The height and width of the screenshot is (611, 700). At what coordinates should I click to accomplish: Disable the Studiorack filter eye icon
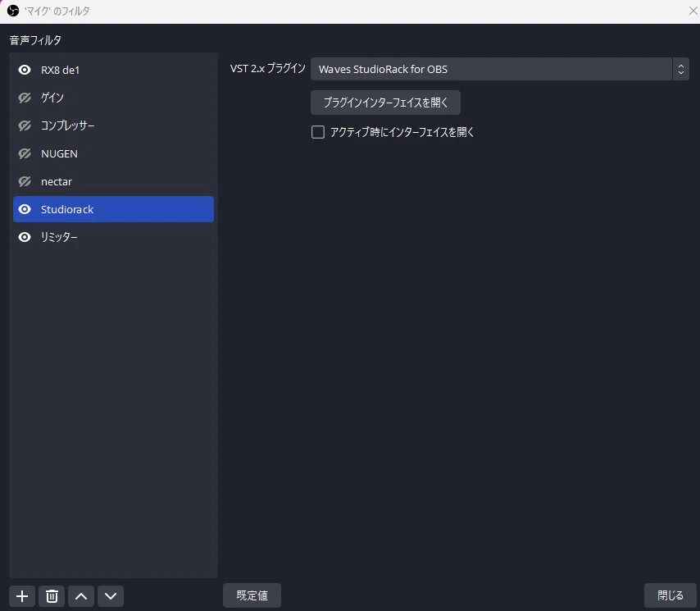tap(25, 209)
